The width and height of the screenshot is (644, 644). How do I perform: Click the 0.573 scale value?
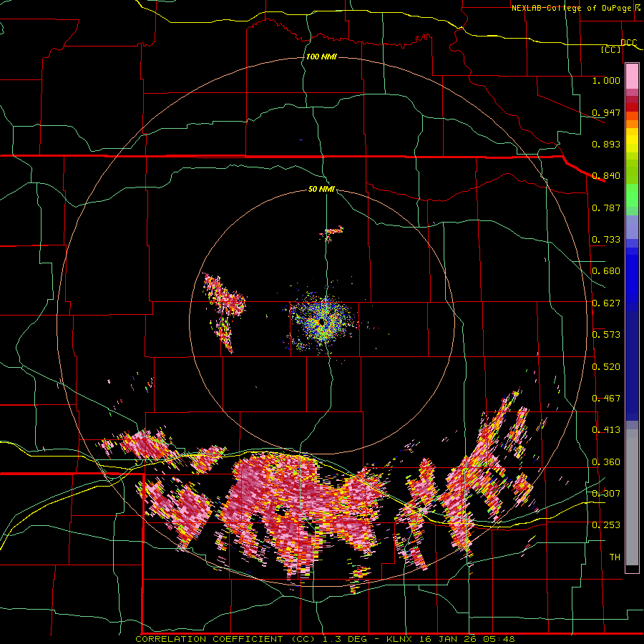[x=606, y=335]
